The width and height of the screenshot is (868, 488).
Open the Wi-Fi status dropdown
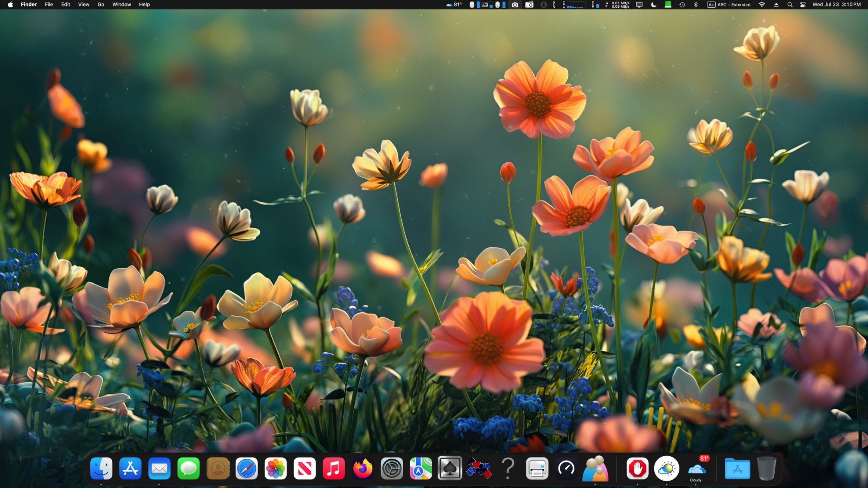coord(762,4)
